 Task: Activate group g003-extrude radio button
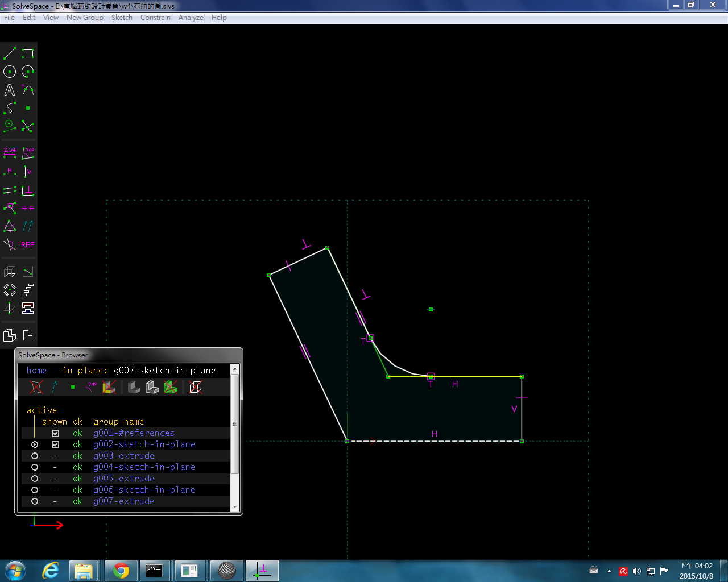pyautogui.click(x=35, y=456)
